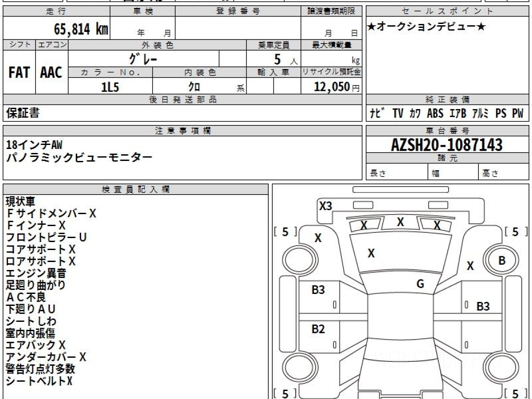The height and width of the screenshot is (399, 532).
Task: Select the パノラミックビューモニター note
Action: tap(79, 157)
